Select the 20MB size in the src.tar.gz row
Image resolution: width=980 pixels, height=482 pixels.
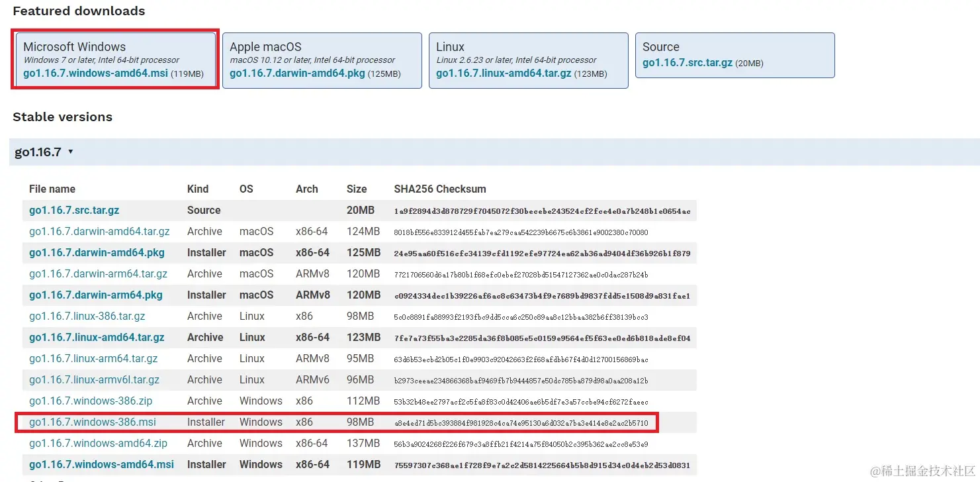[361, 210]
